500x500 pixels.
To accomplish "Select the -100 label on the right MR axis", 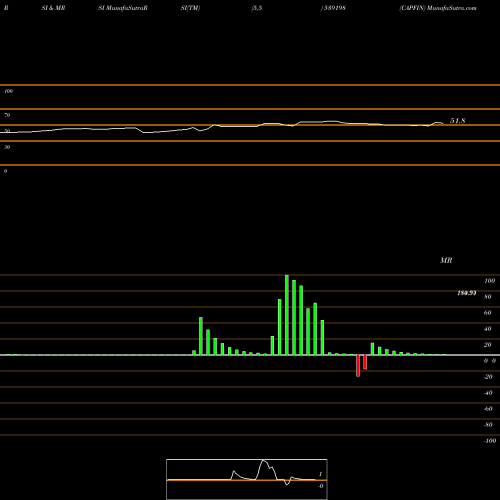I will (x=490, y=441).
